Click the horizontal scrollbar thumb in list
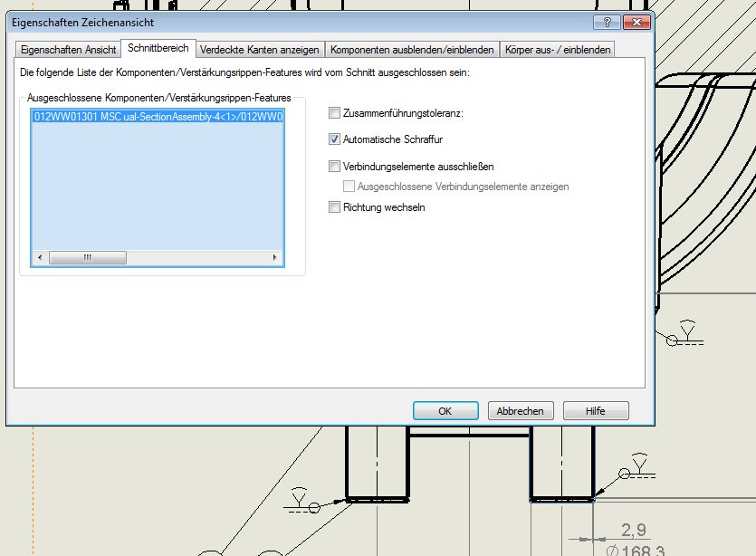This screenshot has width=756, height=556. tap(87, 257)
